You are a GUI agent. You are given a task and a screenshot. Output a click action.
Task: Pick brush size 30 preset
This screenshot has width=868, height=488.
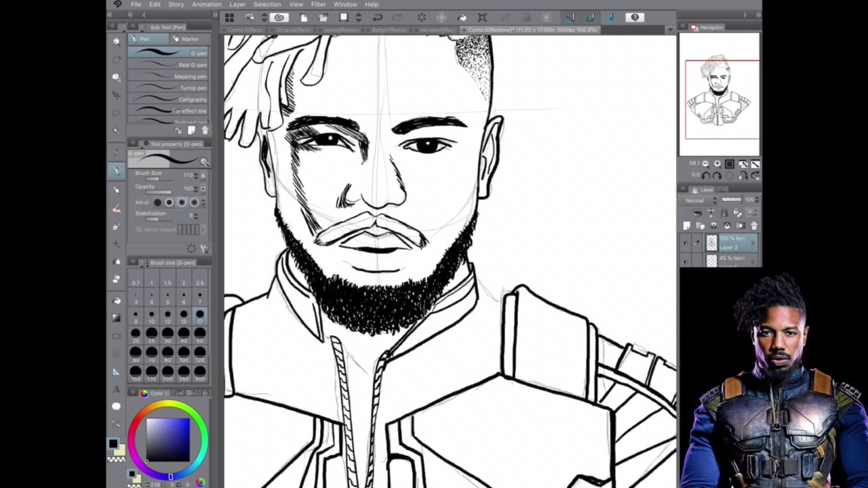click(167, 334)
